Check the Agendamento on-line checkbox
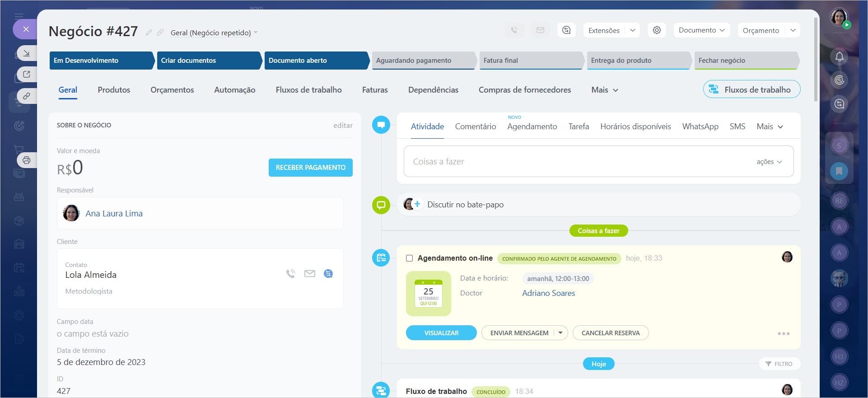This screenshot has height=398, width=868. pos(409,258)
